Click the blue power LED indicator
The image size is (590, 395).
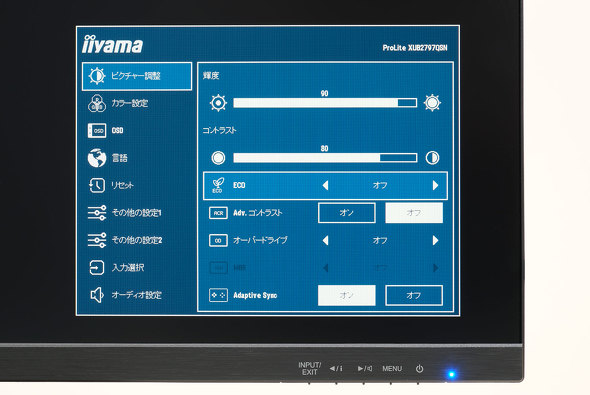(x=451, y=374)
